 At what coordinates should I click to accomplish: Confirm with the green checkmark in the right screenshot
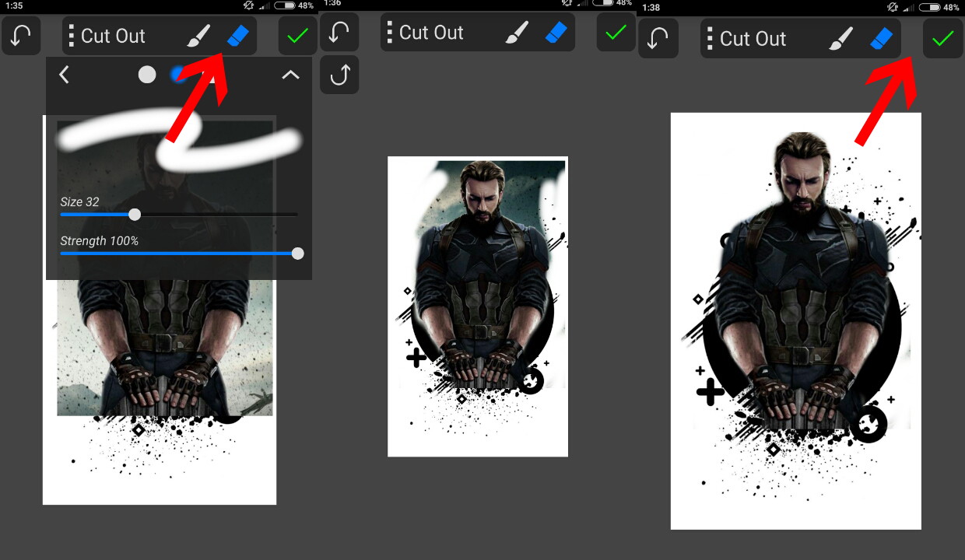click(x=942, y=39)
